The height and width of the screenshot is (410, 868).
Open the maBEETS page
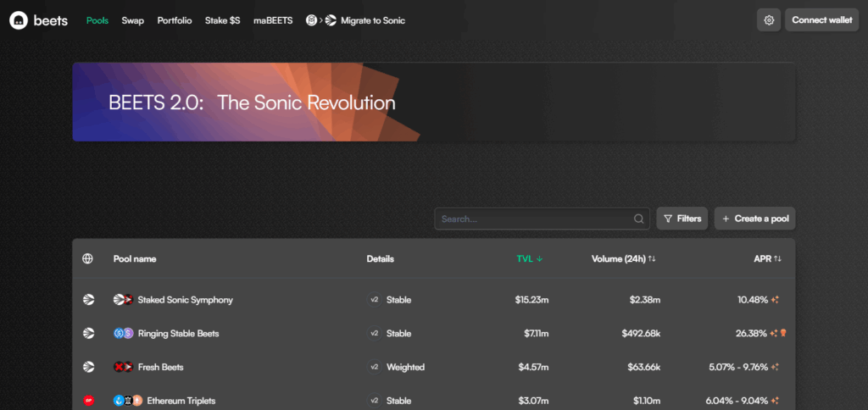pos(273,20)
